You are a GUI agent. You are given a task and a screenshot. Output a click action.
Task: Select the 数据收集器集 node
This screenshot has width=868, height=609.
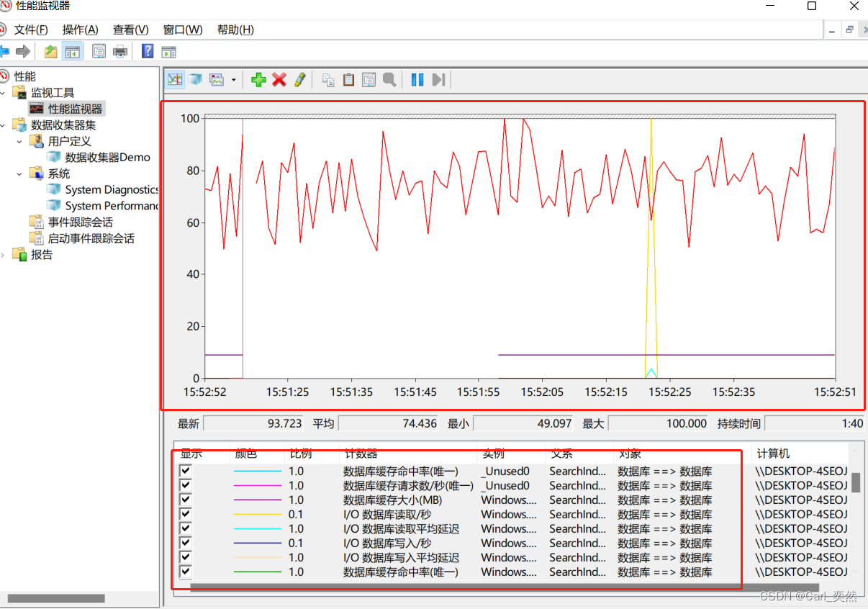tap(63, 125)
